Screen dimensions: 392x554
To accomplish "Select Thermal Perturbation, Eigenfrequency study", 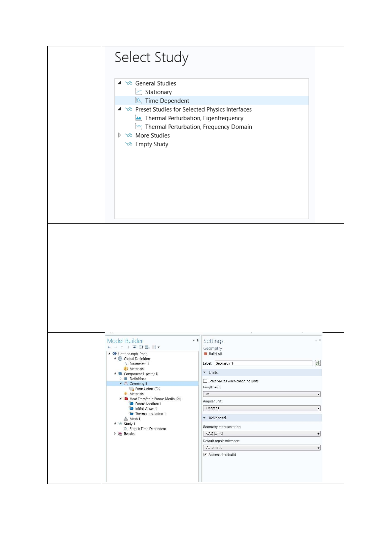I will [194, 118].
